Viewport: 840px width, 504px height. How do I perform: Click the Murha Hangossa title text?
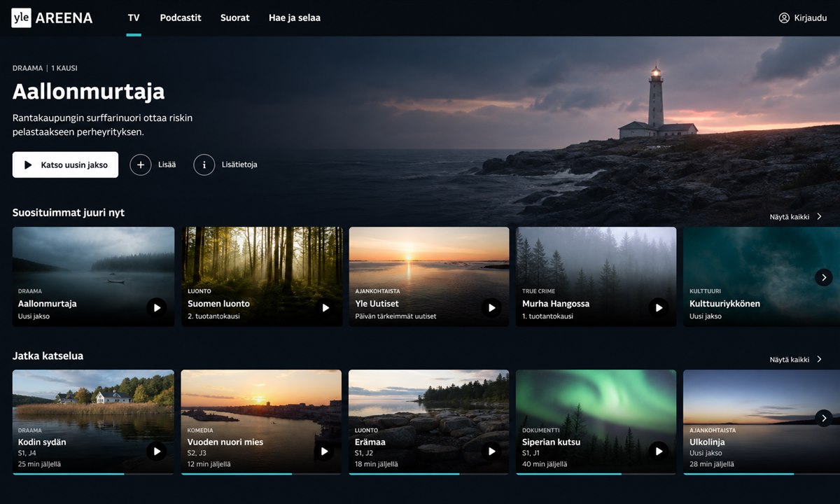tap(556, 304)
